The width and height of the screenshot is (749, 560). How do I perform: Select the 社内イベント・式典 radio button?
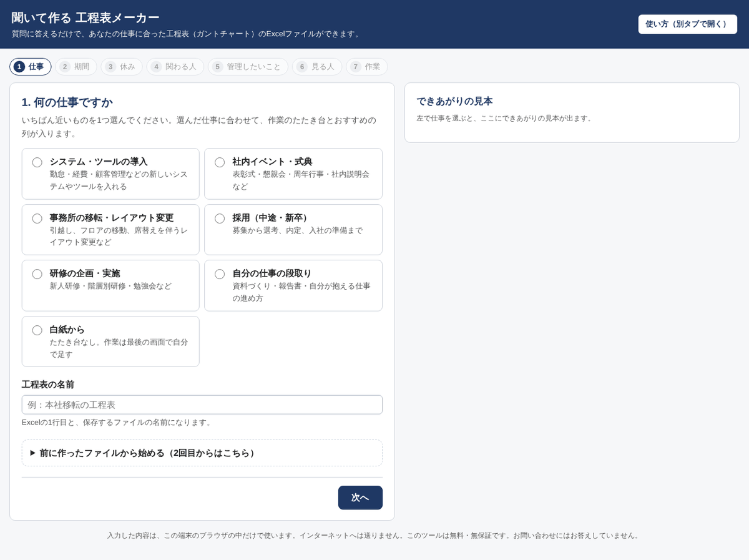coord(220,162)
